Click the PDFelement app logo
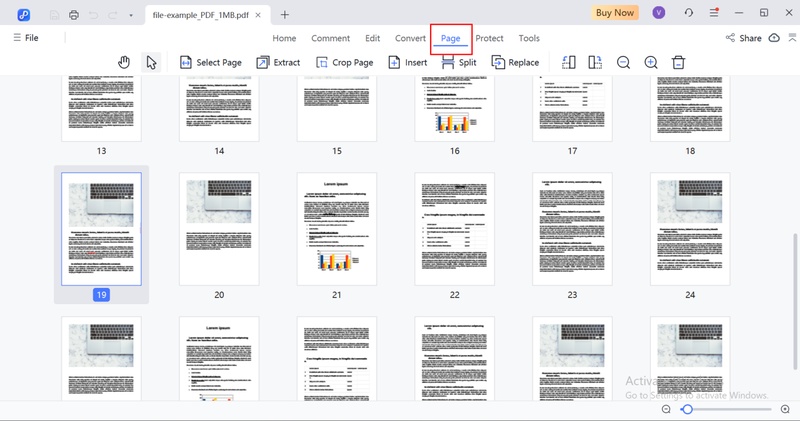The height and width of the screenshot is (421, 800). point(23,15)
